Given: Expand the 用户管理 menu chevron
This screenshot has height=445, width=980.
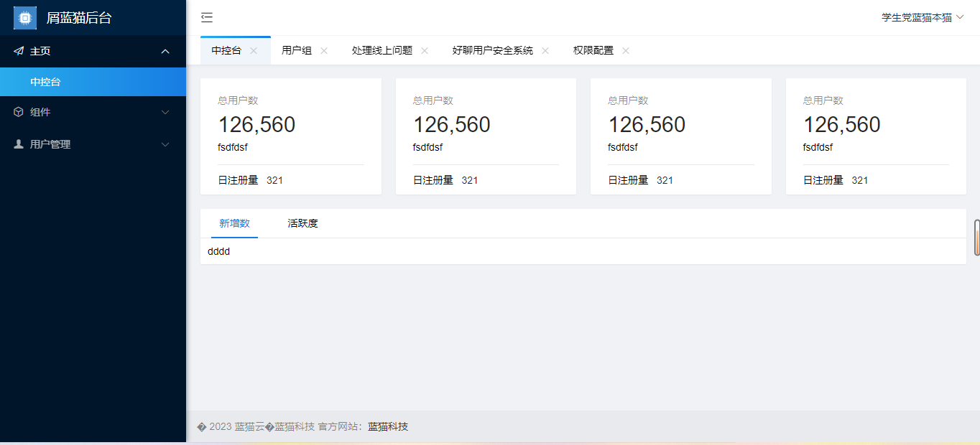Looking at the screenshot, I should click(165, 144).
